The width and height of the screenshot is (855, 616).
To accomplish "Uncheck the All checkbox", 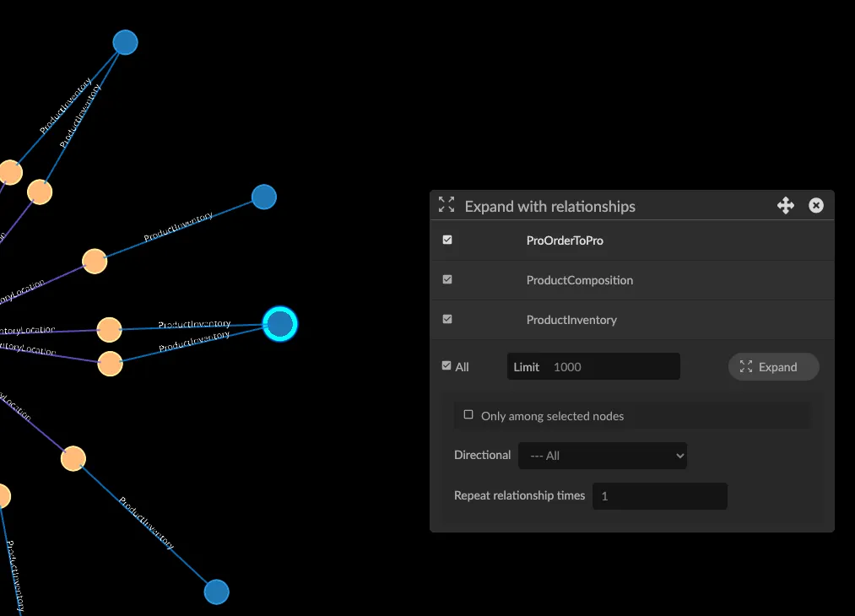I will pos(446,365).
